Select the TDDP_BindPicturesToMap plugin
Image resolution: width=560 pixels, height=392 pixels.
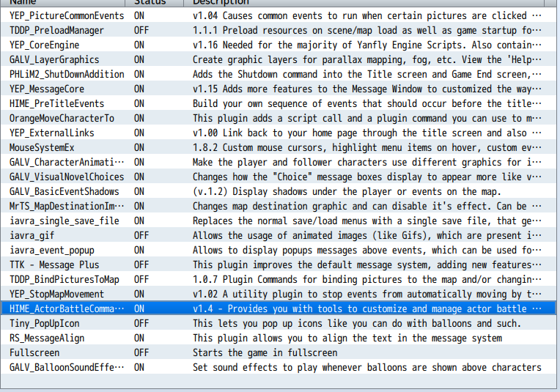65,279
